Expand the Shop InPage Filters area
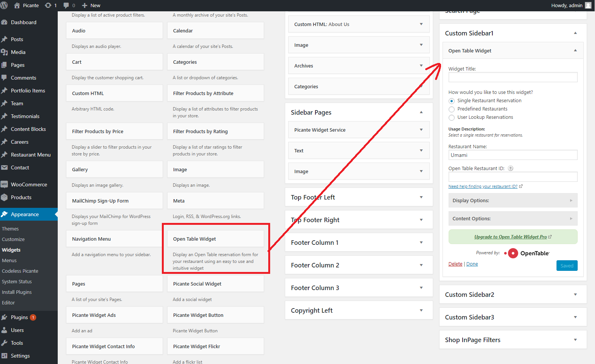The height and width of the screenshot is (364, 595). click(575, 340)
